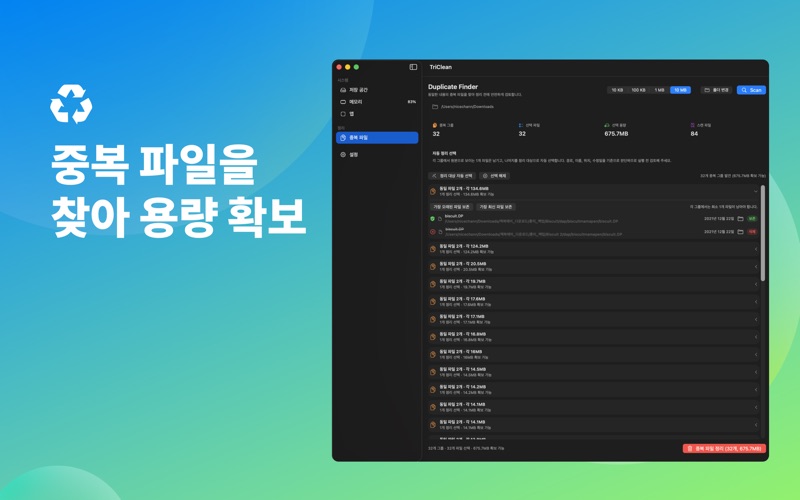Toggle the sidebar panel icon

pos(413,67)
